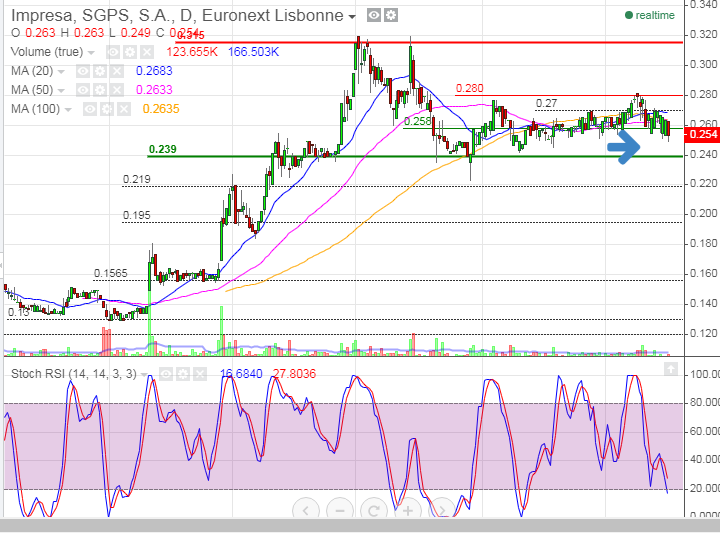Expand the MA (20) indicator dropdown arrow
Viewport: 720px width, 533px height.
[61, 72]
